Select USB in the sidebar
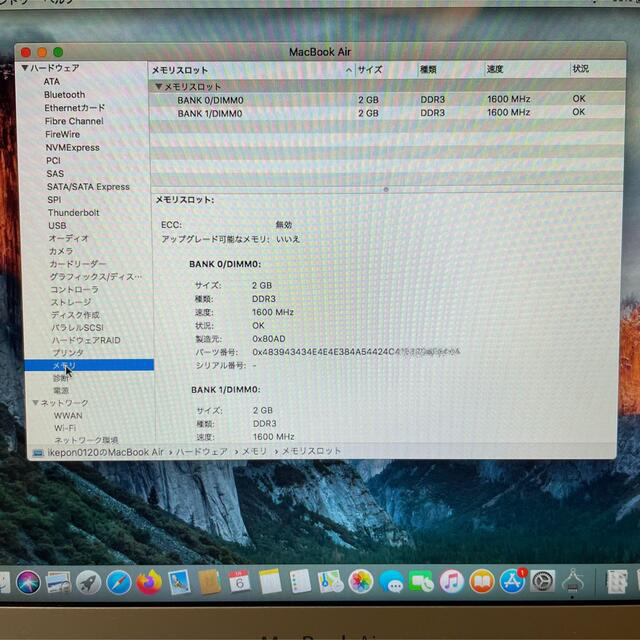This screenshot has width=640, height=640. point(57,225)
